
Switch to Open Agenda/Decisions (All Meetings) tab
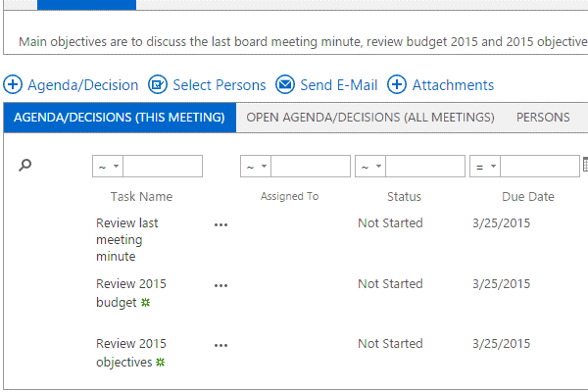click(x=370, y=118)
